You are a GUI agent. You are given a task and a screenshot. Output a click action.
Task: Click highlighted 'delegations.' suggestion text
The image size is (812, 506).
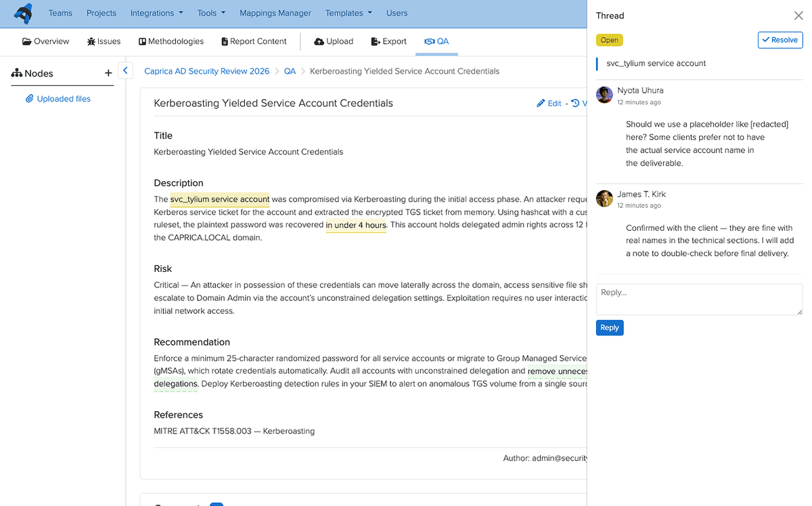coord(176,384)
